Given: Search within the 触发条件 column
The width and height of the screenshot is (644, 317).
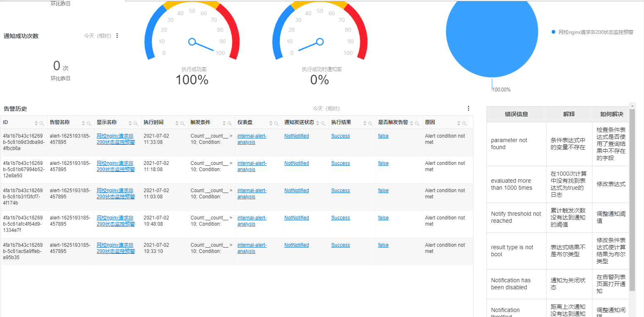Looking at the screenshot, I should [x=230, y=123].
